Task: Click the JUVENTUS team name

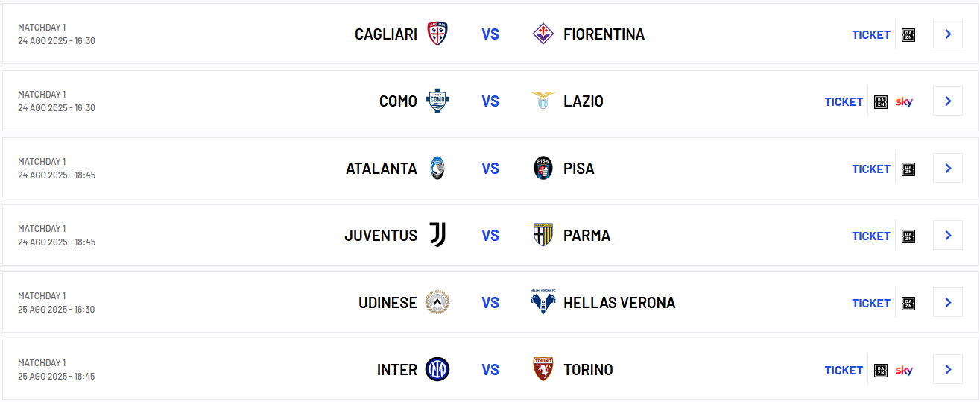Action: [x=381, y=236]
